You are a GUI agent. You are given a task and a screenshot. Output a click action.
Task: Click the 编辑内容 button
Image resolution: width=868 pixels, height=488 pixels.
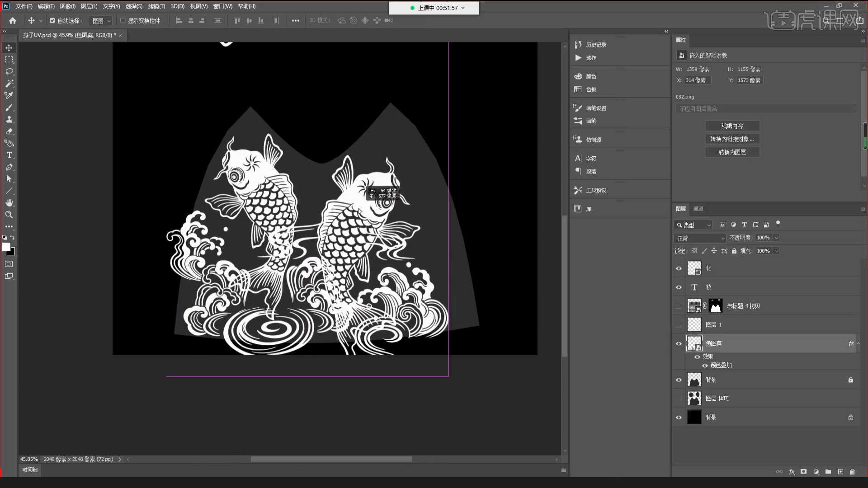point(732,126)
